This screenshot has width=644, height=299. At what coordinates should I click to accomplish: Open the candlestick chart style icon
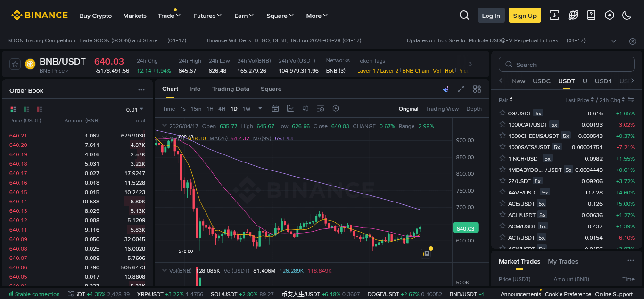click(x=305, y=108)
